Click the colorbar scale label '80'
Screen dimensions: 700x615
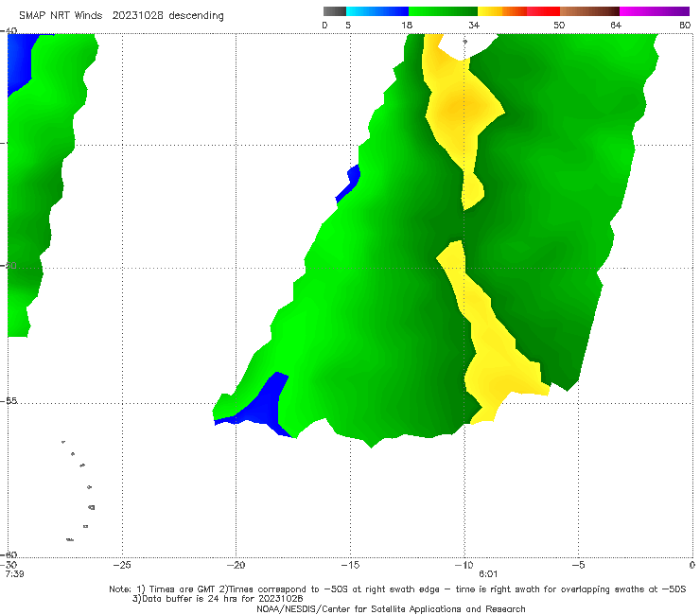pyautogui.click(x=685, y=26)
